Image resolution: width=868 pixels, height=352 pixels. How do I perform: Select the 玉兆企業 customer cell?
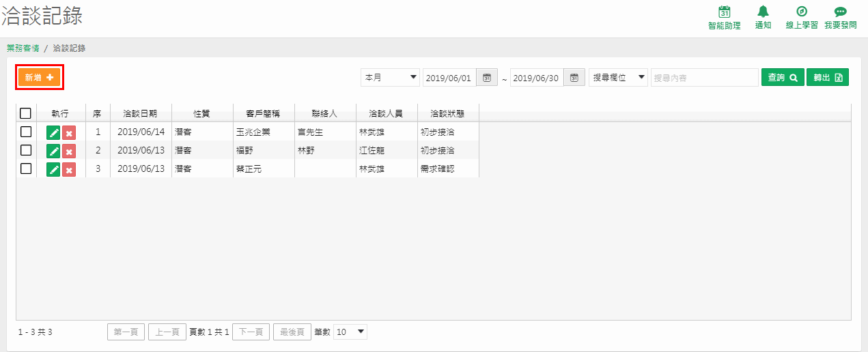(264, 132)
